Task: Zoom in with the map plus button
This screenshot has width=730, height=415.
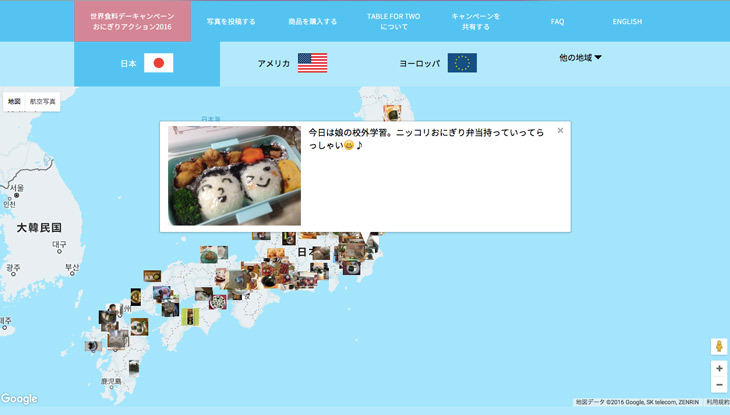Action: (719, 369)
